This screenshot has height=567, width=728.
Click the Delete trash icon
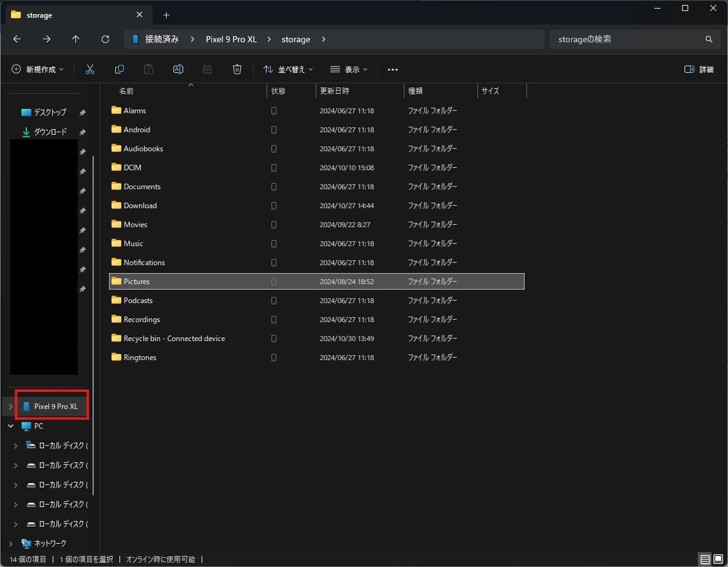237,70
